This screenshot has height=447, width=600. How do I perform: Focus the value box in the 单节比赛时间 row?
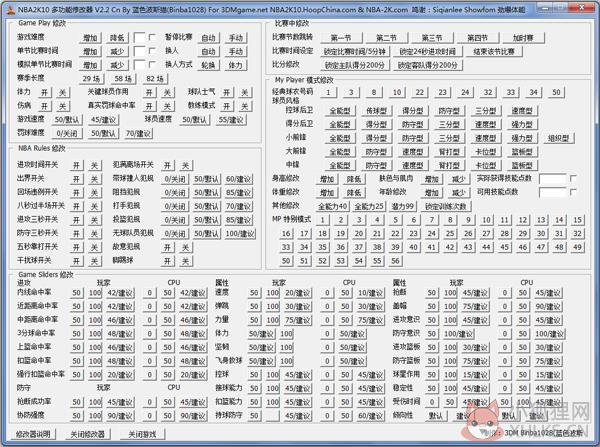pyautogui.click(x=139, y=51)
